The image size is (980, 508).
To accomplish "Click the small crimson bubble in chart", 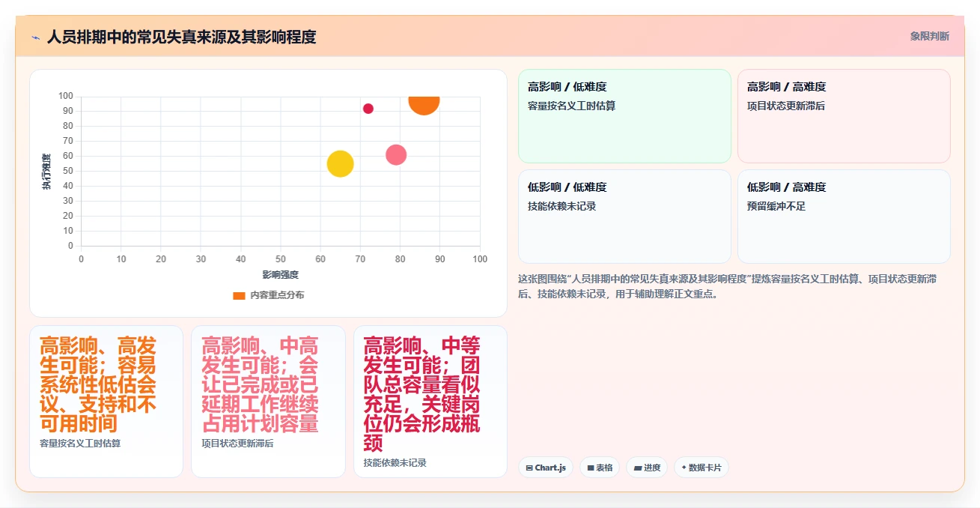I will pyautogui.click(x=368, y=109).
